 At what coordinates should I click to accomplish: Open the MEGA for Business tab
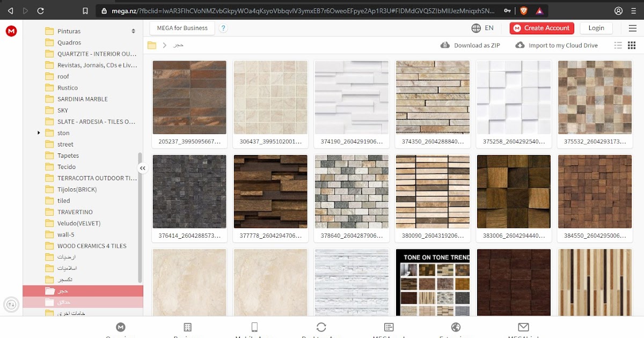tap(182, 27)
